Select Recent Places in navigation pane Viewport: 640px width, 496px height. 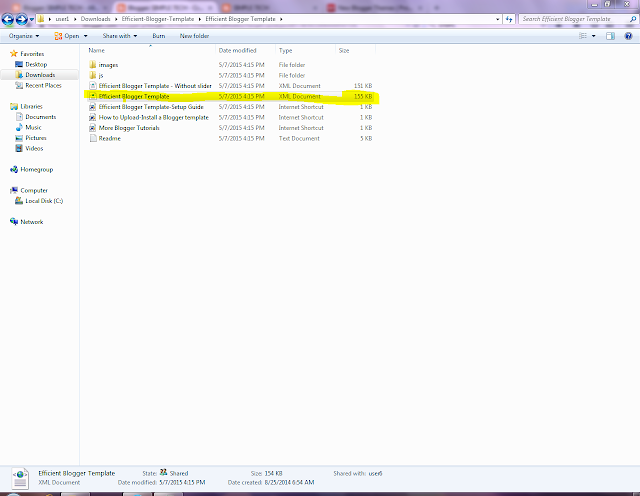(43, 85)
